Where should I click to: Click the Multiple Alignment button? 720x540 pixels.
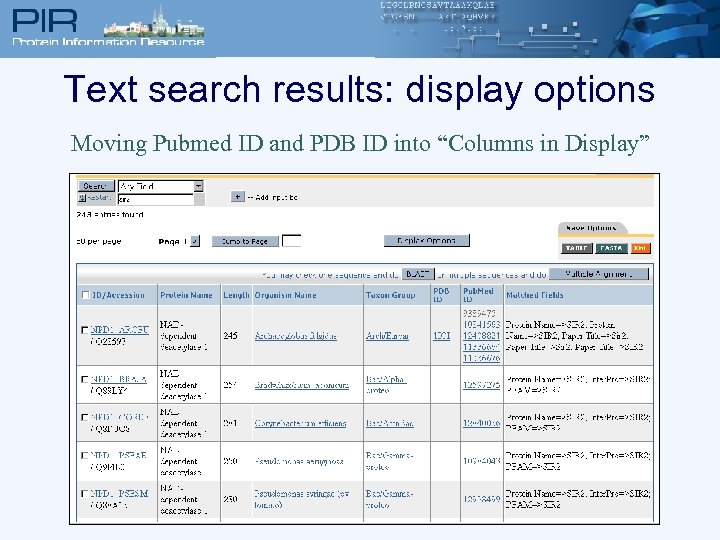(x=599, y=274)
